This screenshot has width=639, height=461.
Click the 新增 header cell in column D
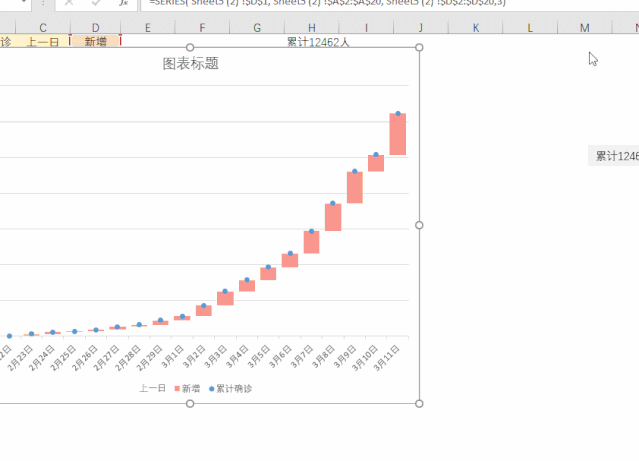95,41
